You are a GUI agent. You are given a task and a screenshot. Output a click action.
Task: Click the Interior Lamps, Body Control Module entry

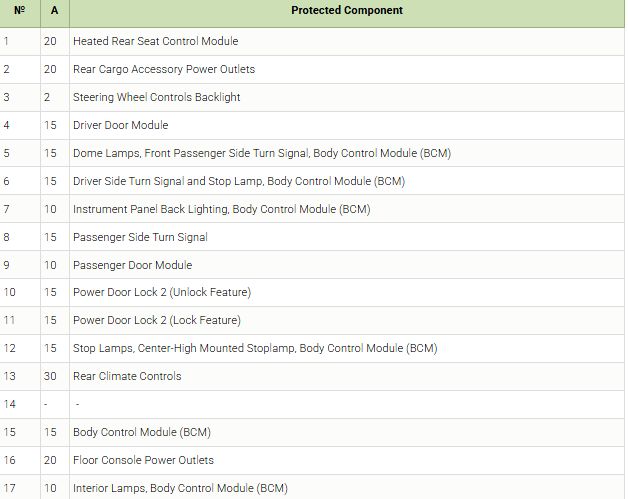pos(180,488)
